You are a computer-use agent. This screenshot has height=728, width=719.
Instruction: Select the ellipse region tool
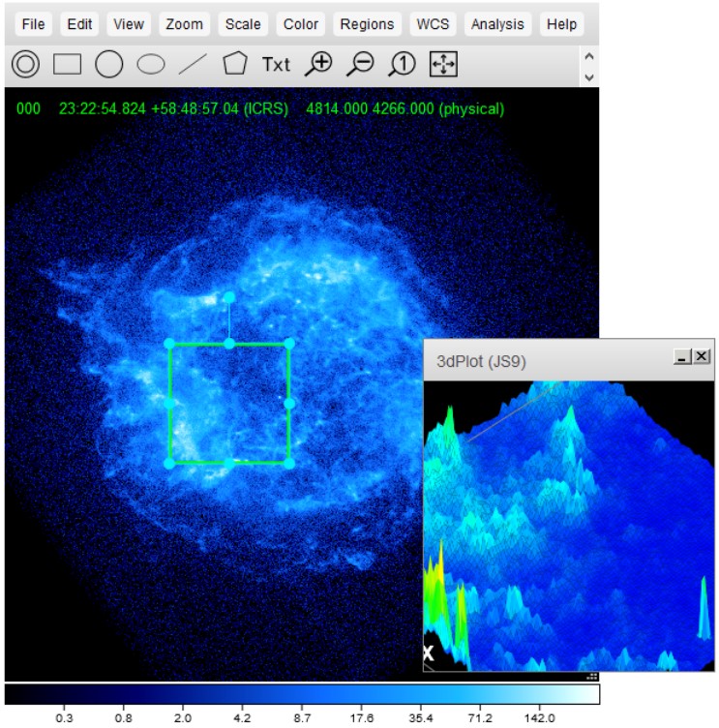(150, 65)
